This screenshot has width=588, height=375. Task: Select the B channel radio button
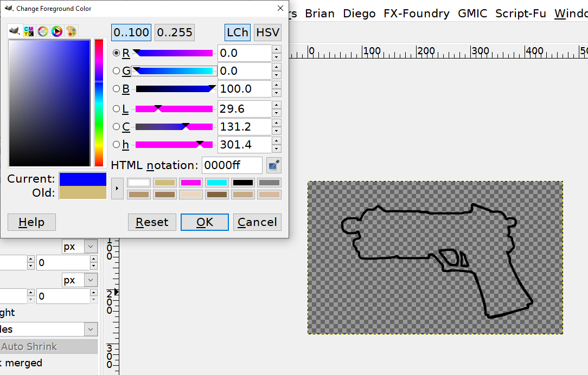(x=116, y=89)
